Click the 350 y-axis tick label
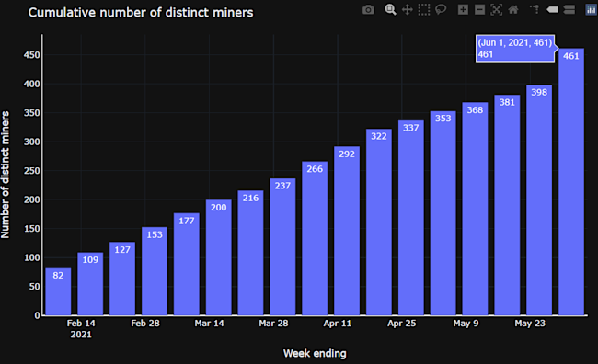 tap(31, 113)
